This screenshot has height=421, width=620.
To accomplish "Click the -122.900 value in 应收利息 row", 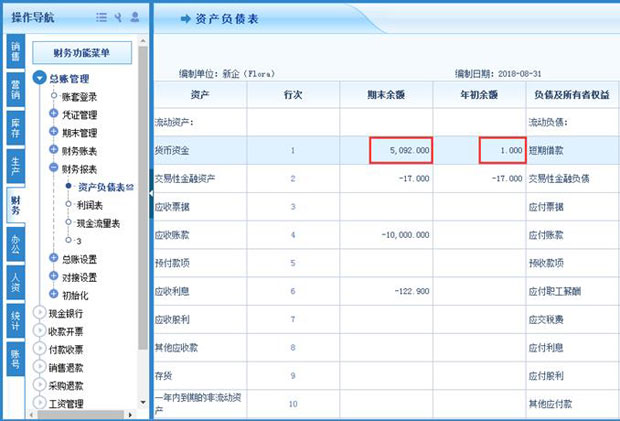I will click(x=412, y=291).
